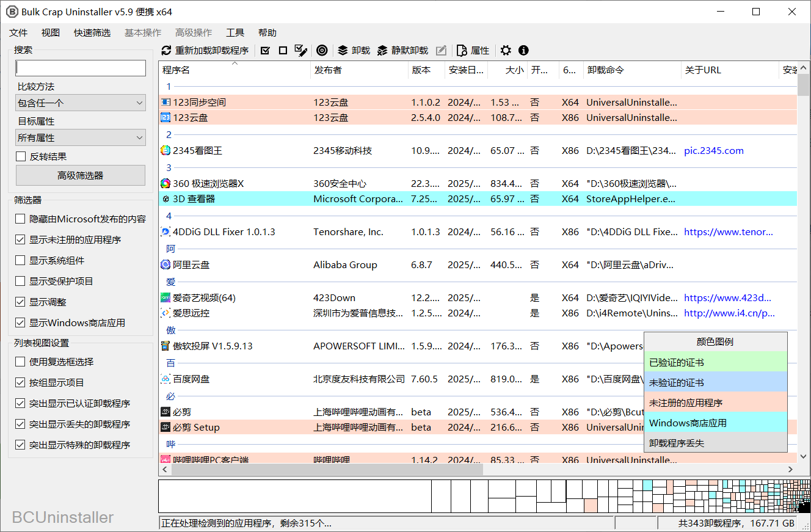Viewport: 811px width, 532px height.
Task: Sort by the 版本 column header
Action: coord(426,70)
